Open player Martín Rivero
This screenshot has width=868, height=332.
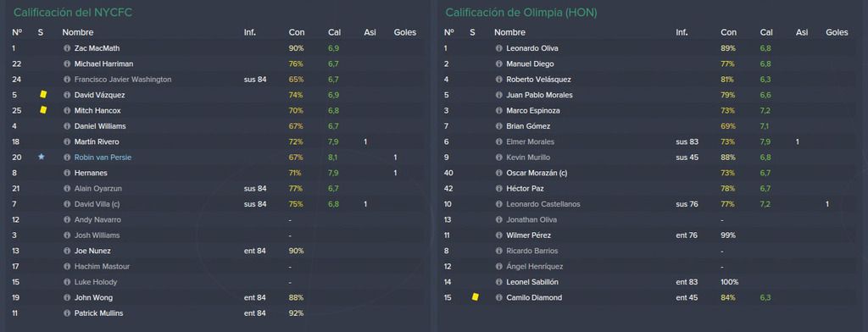97,142
